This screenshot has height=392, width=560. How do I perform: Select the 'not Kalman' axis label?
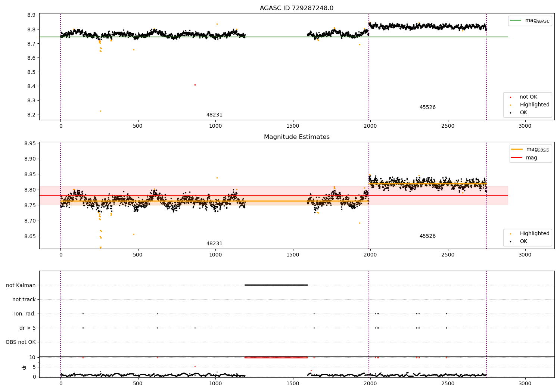pos(21,285)
